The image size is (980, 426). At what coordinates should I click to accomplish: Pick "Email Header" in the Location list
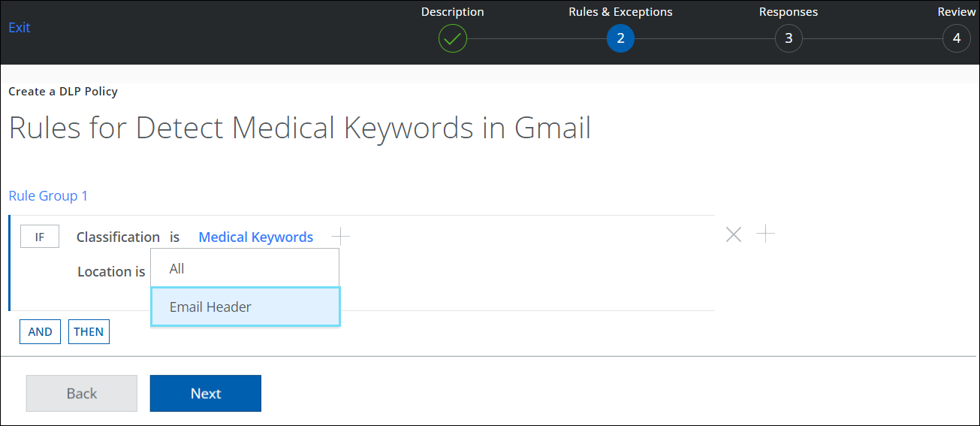[245, 307]
